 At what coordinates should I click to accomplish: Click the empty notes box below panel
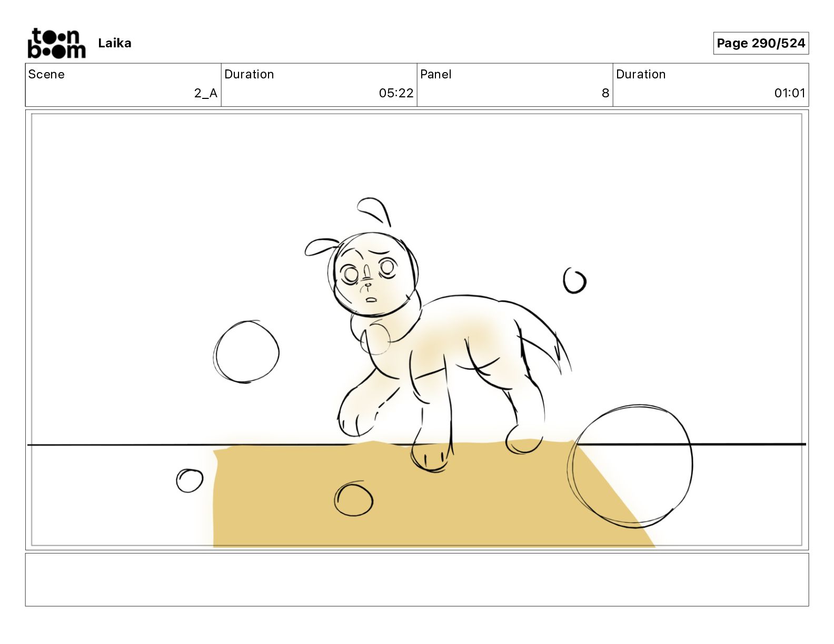pyautogui.click(x=417, y=580)
